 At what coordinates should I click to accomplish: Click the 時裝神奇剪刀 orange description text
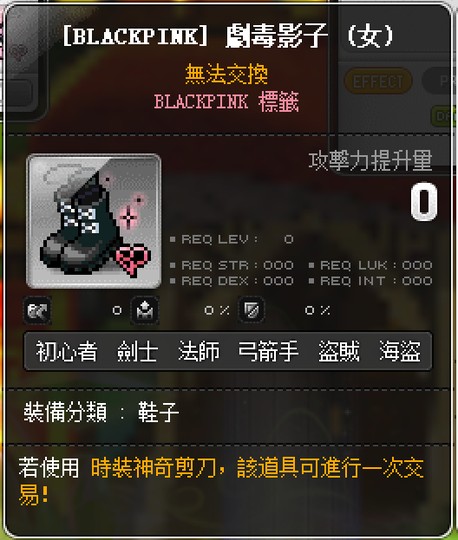coord(153,468)
